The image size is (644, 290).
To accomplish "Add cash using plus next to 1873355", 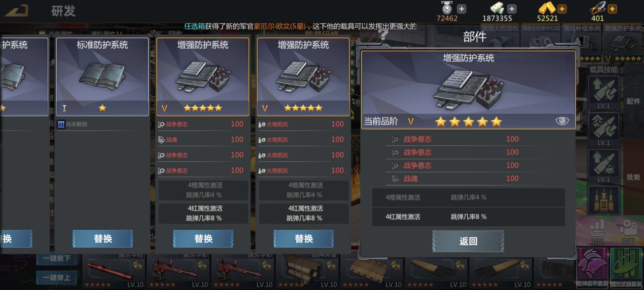I will point(512,9).
